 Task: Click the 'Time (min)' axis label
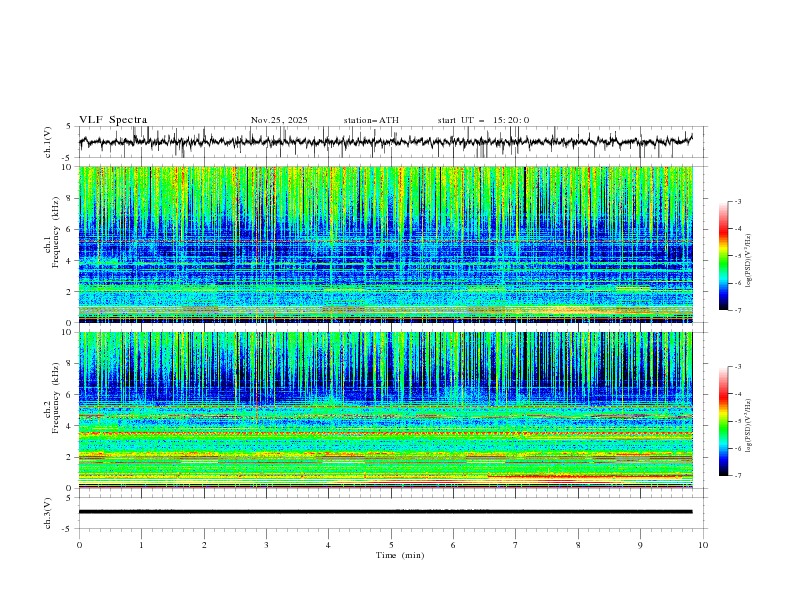pos(400,555)
